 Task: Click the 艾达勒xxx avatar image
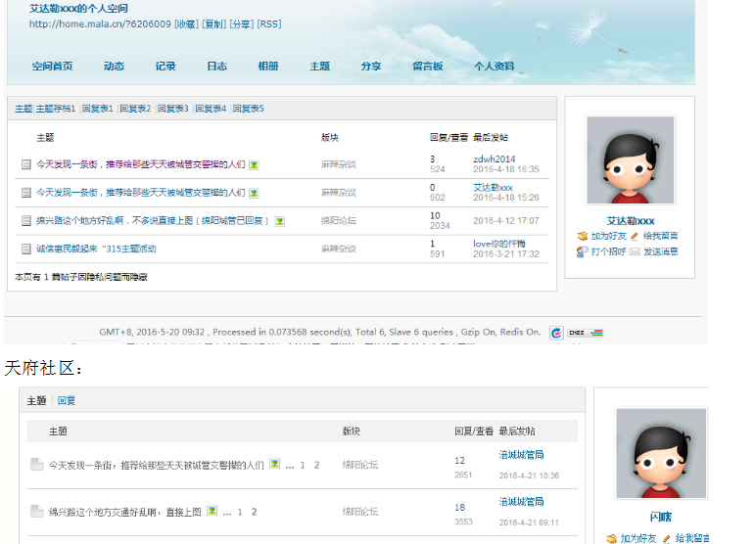(x=630, y=162)
